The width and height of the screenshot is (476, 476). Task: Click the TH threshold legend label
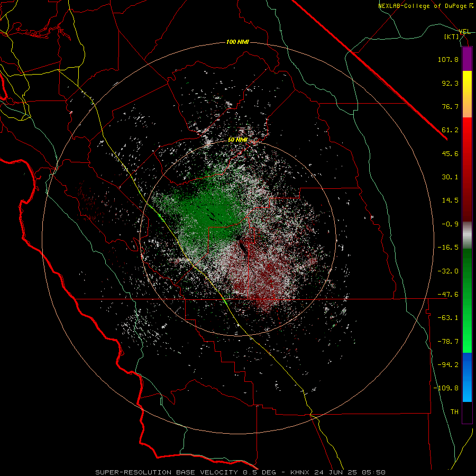tap(454, 412)
